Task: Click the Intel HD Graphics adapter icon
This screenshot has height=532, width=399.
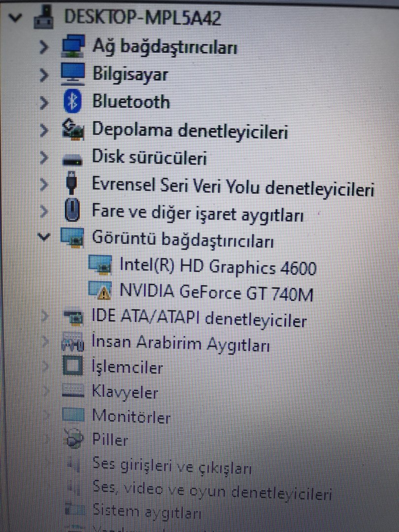Action: point(100,264)
